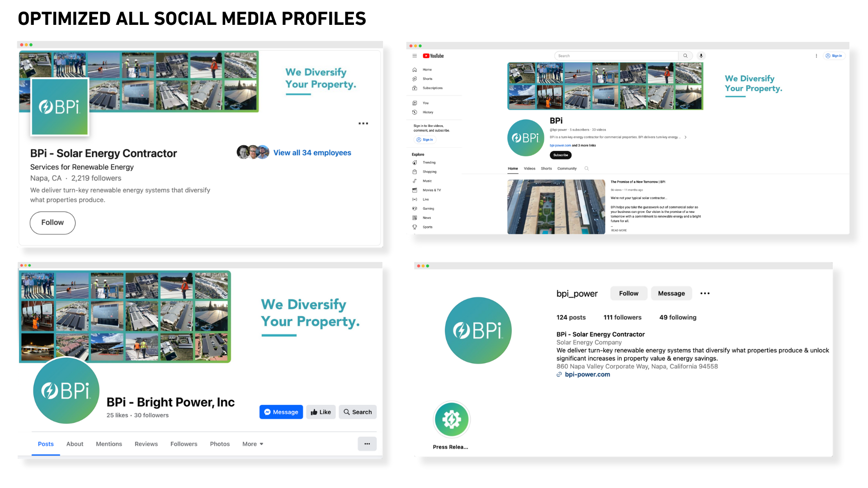Open 'The Promise of a New Tomorrow | BPi' title

click(638, 182)
